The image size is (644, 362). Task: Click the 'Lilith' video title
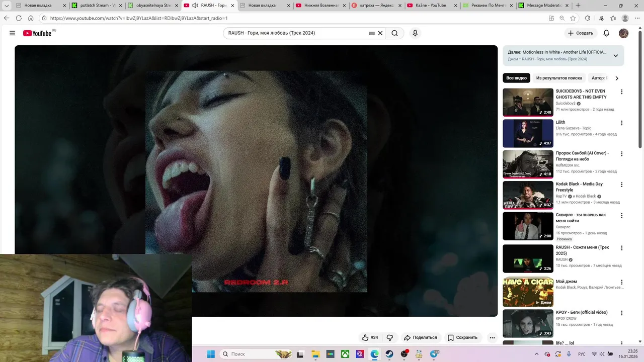pyautogui.click(x=560, y=122)
